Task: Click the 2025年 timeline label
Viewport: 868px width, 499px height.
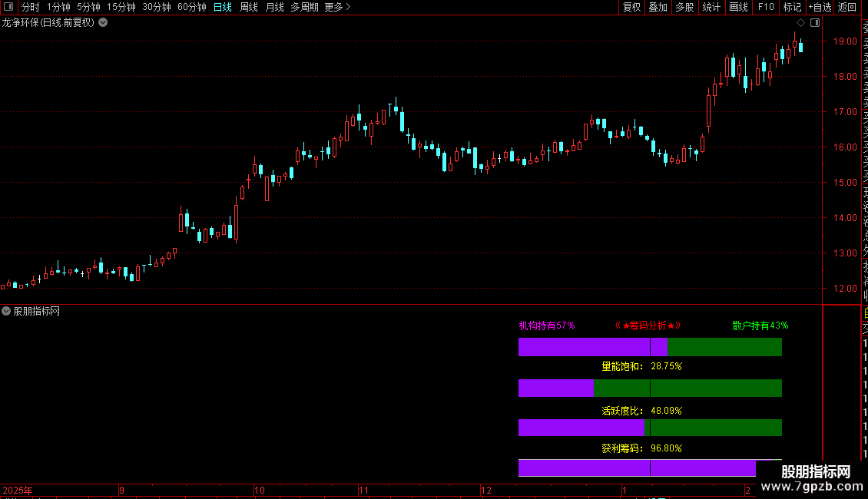Action: point(18,490)
